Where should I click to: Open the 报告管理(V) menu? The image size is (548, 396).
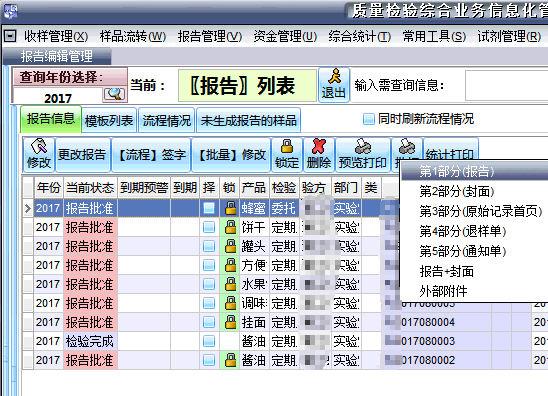(x=210, y=36)
